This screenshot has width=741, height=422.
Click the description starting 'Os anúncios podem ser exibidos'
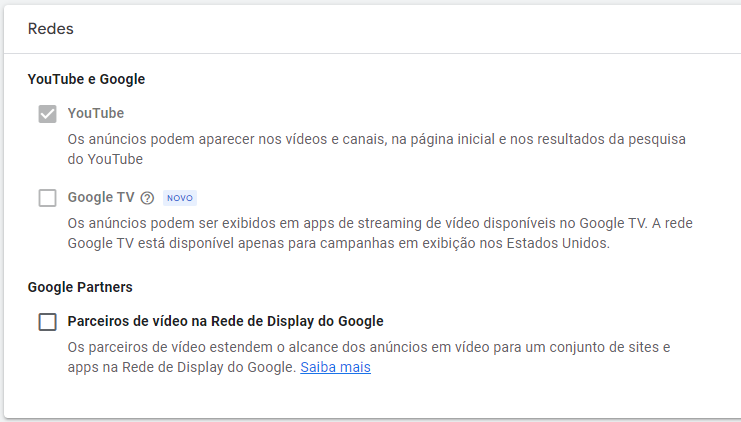coord(380,233)
